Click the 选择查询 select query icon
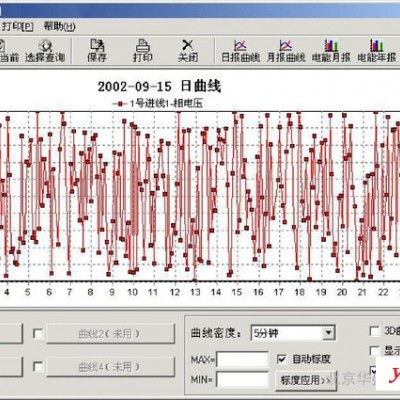 [x=45, y=50]
